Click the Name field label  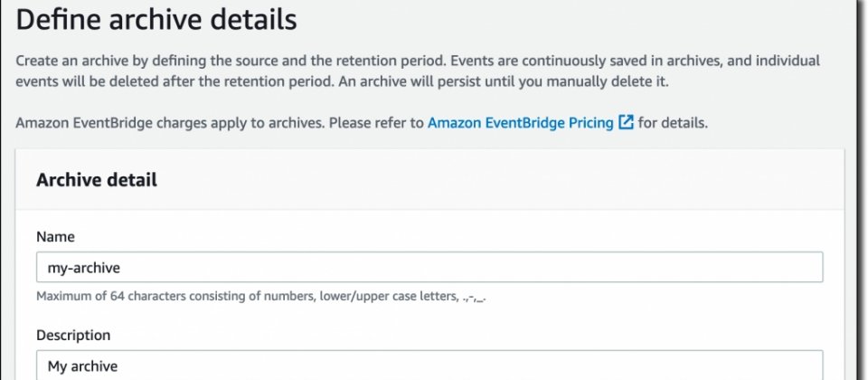[55, 237]
